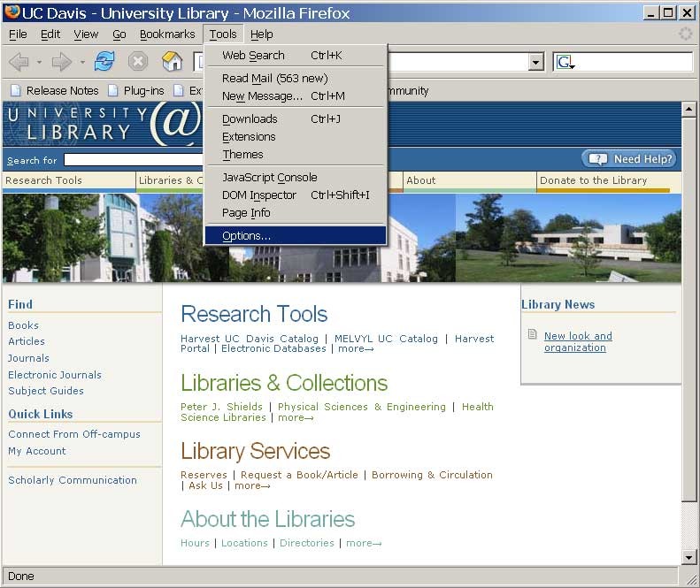
Task: Open the Hours link
Action: click(x=195, y=543)
